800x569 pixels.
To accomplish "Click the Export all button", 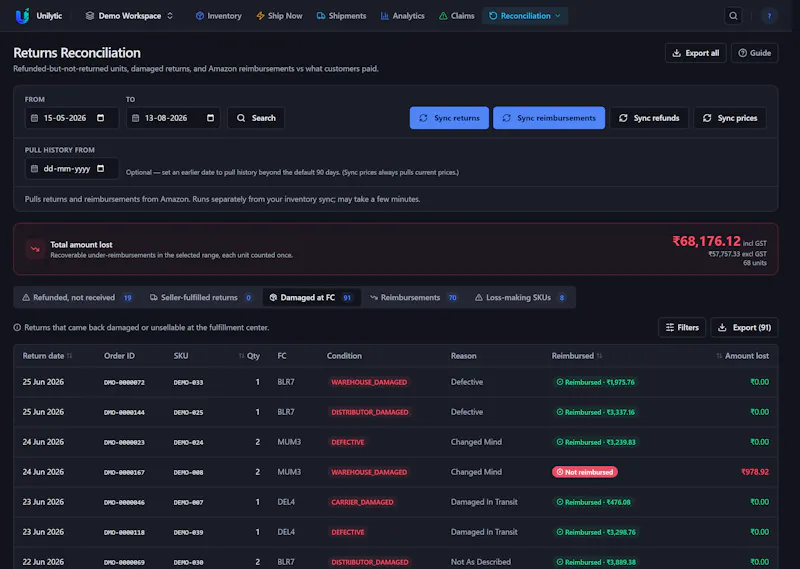I will pos(695,53).
